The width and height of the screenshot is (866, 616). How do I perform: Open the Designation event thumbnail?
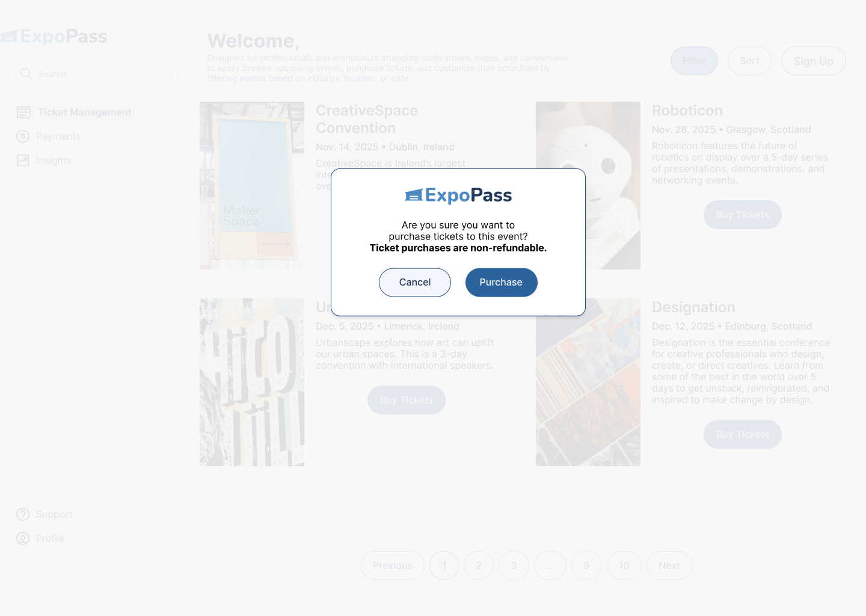tap(588, 383)
